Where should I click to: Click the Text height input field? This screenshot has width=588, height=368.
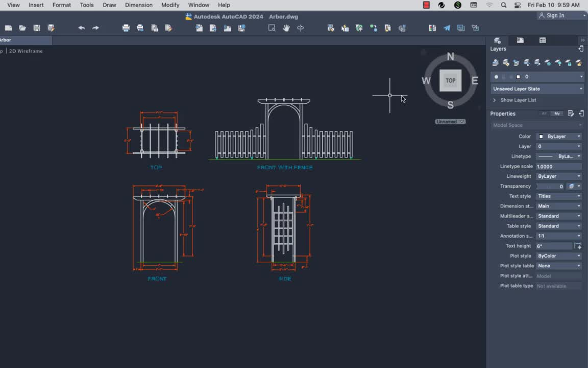(554, 246)
